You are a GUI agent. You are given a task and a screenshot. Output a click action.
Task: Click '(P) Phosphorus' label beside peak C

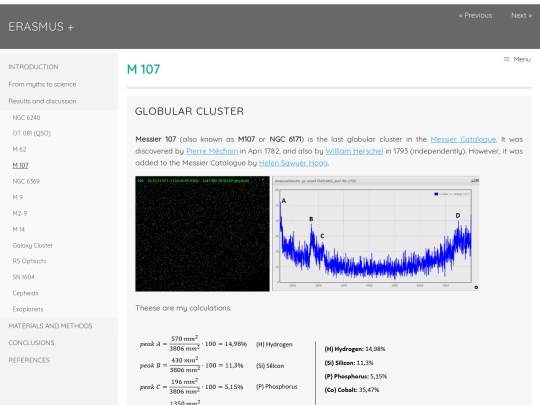coord(277,387)
